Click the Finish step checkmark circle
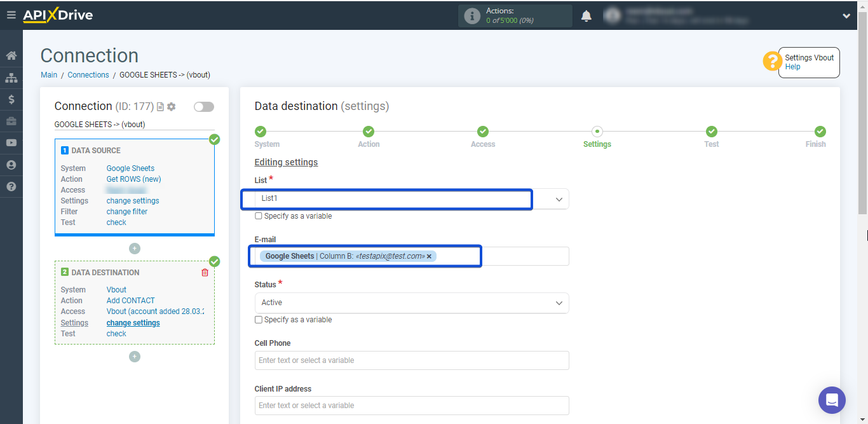 click(x=820, y=132)
